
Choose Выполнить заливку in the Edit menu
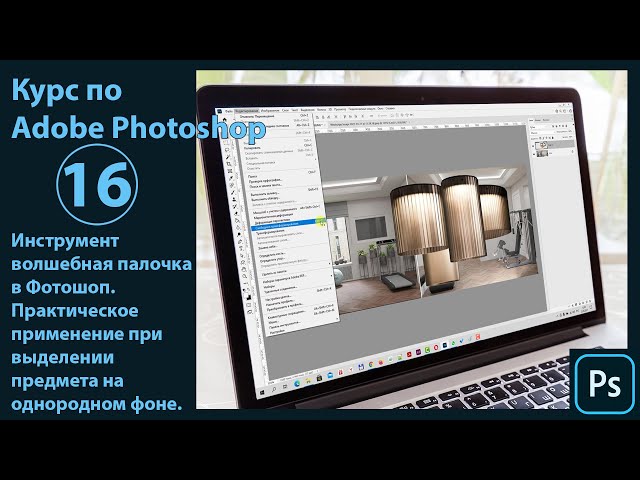(265, 194)
